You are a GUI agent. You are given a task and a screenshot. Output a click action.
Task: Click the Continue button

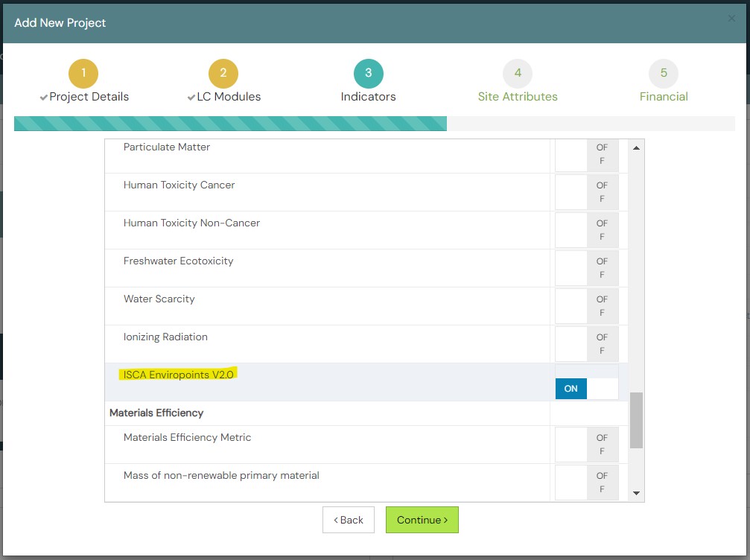pos(422,520)
